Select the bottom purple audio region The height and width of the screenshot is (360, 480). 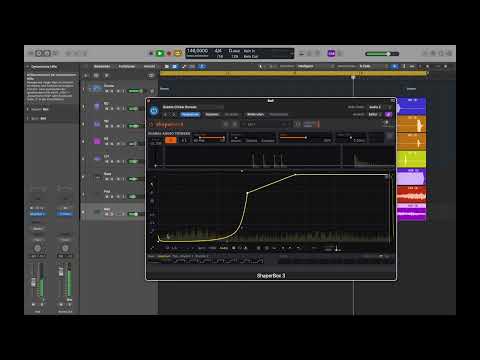click(411, 212)
